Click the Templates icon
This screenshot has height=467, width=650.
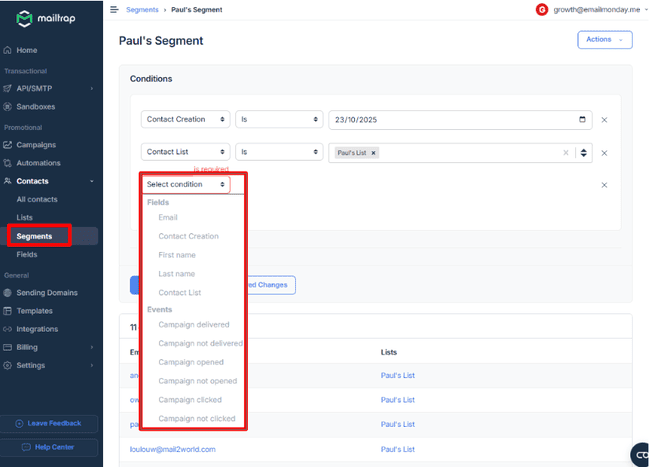(x=7, y=311)
